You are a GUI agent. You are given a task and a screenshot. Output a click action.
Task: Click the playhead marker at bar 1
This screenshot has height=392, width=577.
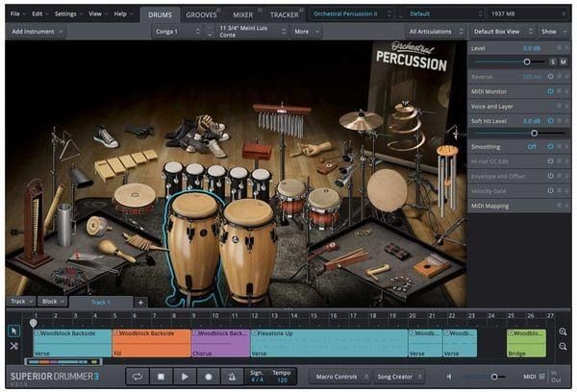(33, 323)
